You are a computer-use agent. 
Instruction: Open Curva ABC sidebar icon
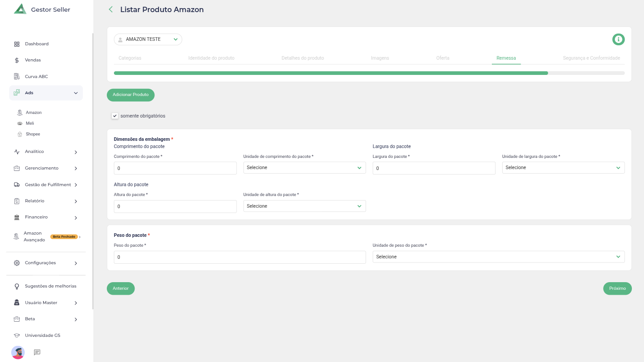(x=17, y=77)
